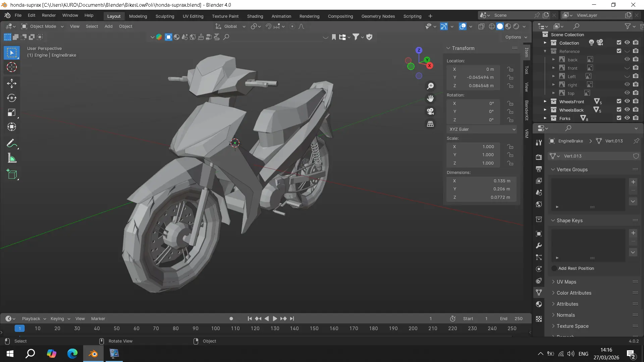Open the Object Mode dropdown
The height and width of the screenshot is (362, 644).
tap(43, 26)
